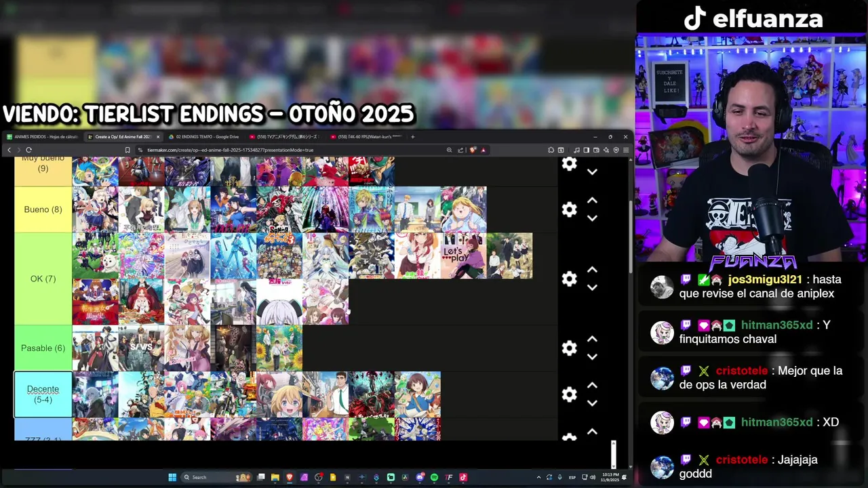Screen dimensions: 868x488
Task: Open browser extensions puzzle icon
Action: click(551, 150)
